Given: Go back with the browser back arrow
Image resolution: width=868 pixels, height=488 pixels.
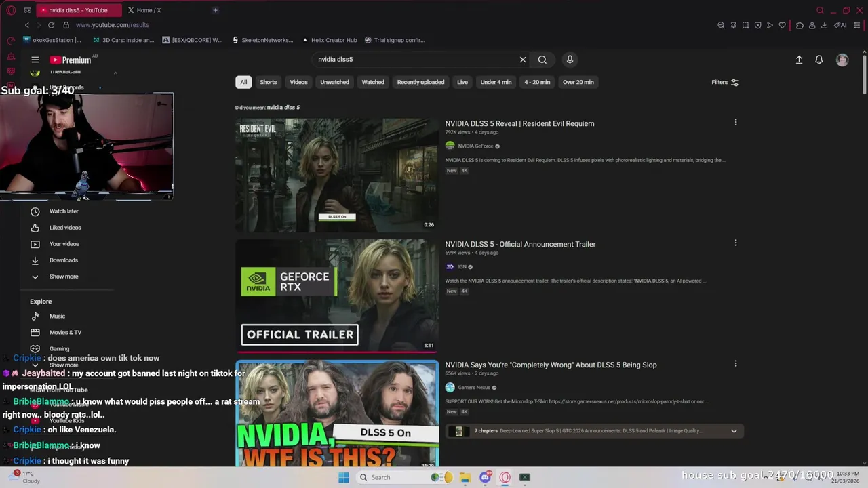Looking at the screenshot, I should [x=27, y=25].
